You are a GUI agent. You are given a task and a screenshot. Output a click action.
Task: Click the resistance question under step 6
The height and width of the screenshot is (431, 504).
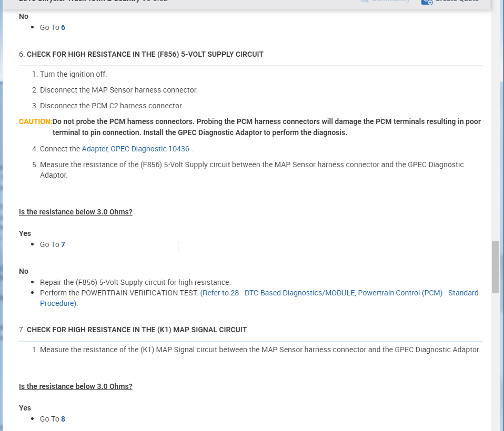click(x=76, y=212)
